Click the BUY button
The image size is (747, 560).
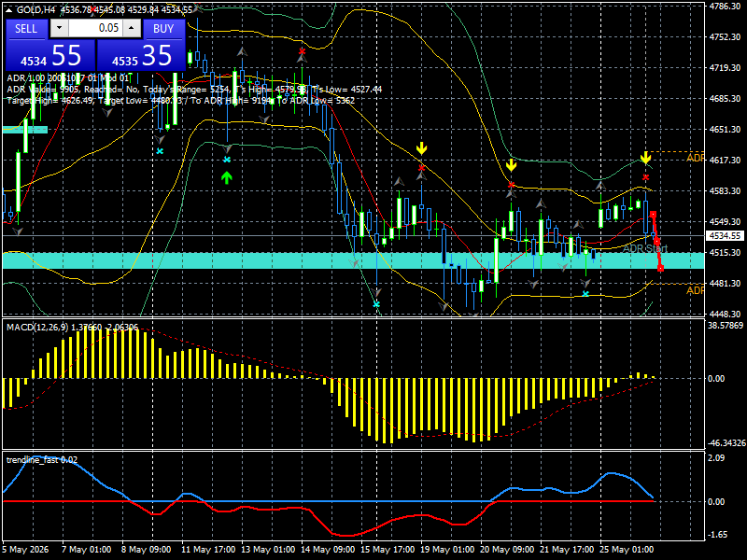point(163,29)
